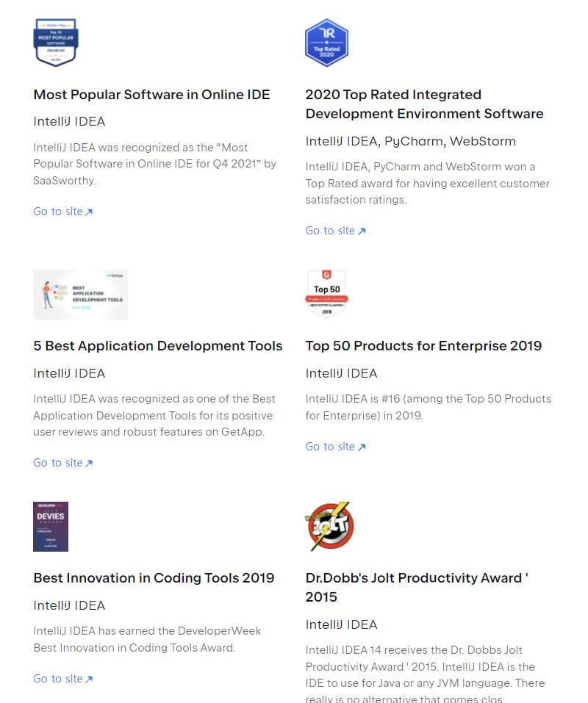This screenshot has height=703, width=588.
Task: Click heading 'Dr.Dobb's Jolt Productivity Award ' 2015'
Action: 417,588
